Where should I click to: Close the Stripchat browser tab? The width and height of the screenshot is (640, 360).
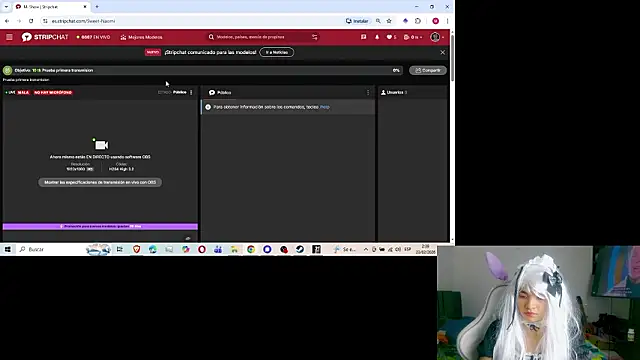(x=85, y=7)
